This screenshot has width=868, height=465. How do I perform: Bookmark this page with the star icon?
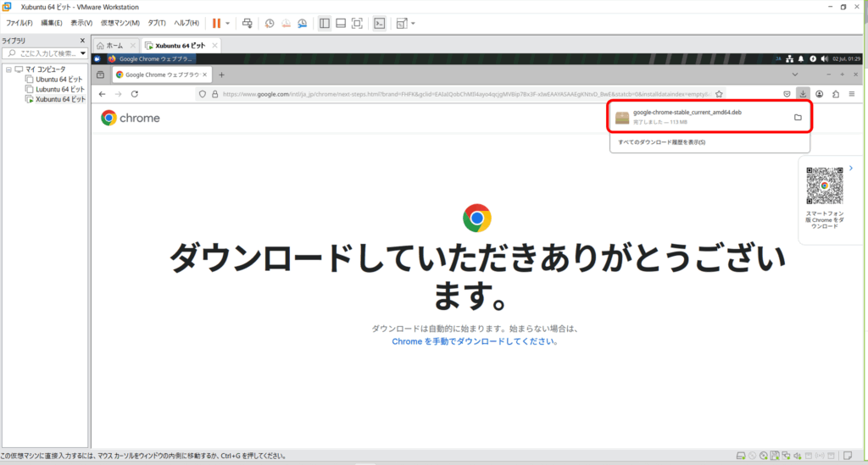tap(719, 94)
